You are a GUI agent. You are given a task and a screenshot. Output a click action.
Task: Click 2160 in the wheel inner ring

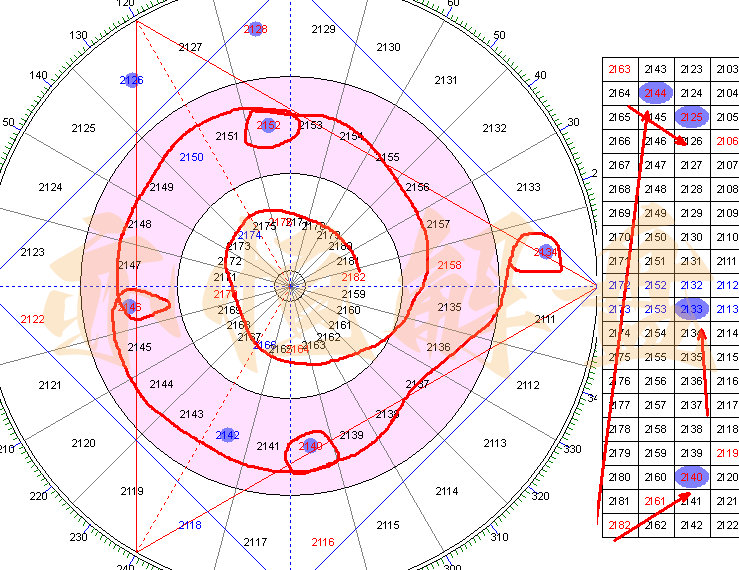(x=349, y=310)
